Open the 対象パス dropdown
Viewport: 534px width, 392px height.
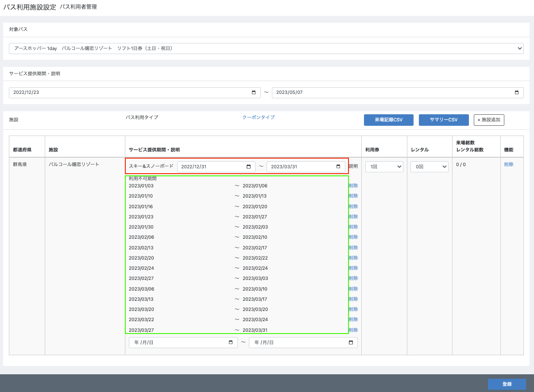coord(266,48)
